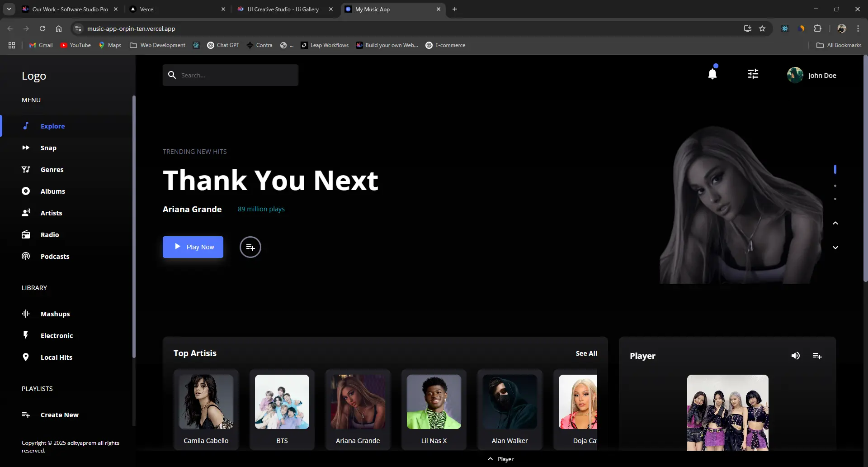Click in the Search input field

pyautogui.click(x=231, y=75)
